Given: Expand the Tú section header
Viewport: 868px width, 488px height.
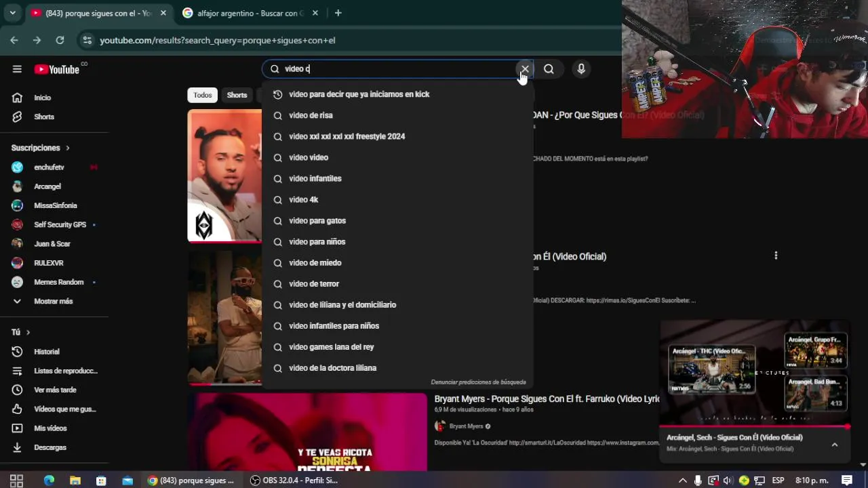Looking at the screenshot, I should (x=21, y=332).
